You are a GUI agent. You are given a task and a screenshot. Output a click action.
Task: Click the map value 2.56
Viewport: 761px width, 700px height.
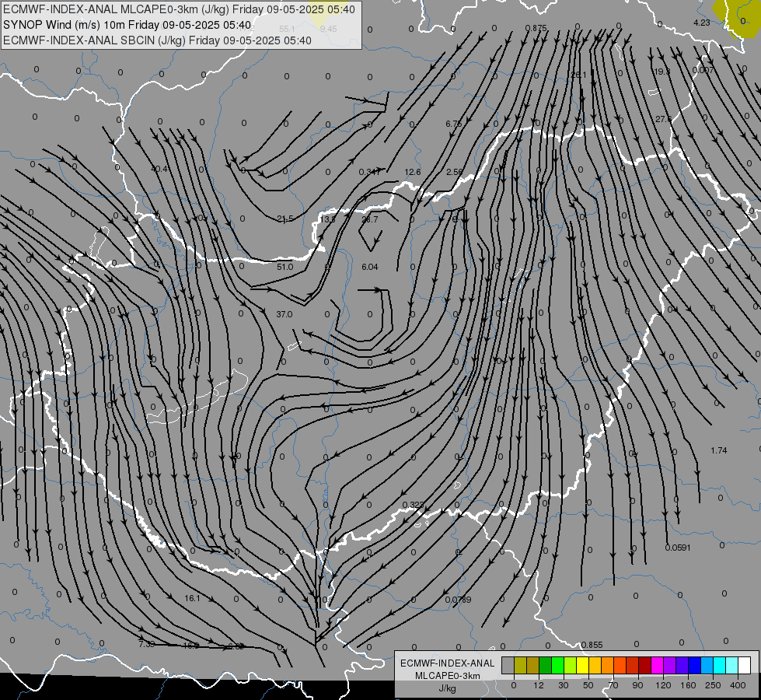(x=455, y=172)
